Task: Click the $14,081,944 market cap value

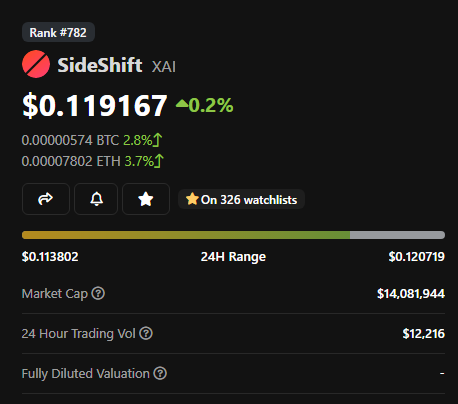Action: 411,294
